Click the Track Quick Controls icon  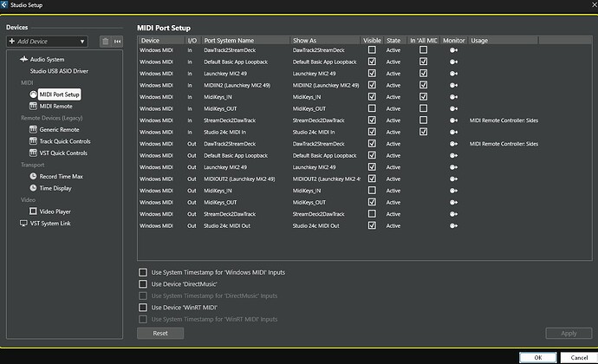click(33, 141)
